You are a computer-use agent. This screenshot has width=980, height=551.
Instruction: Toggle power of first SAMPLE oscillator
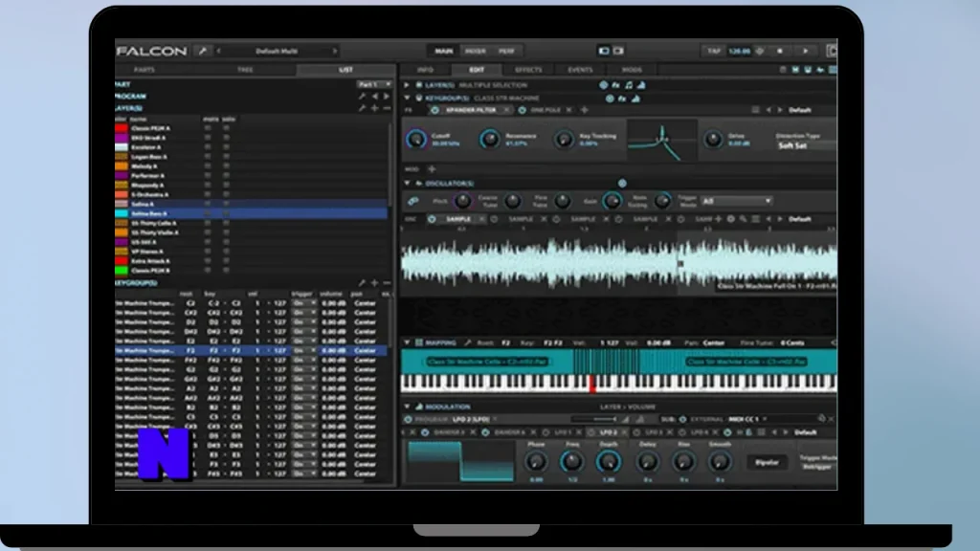pyautogui.click(x=432, y=219)
